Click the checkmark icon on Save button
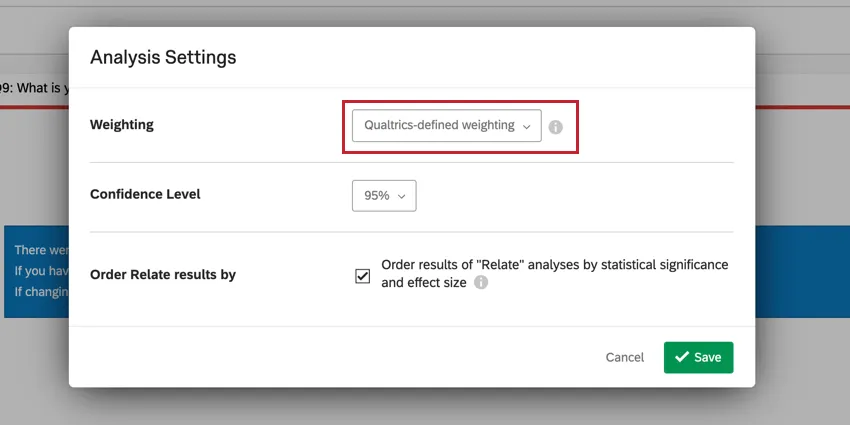 click(x=681, y=357)
